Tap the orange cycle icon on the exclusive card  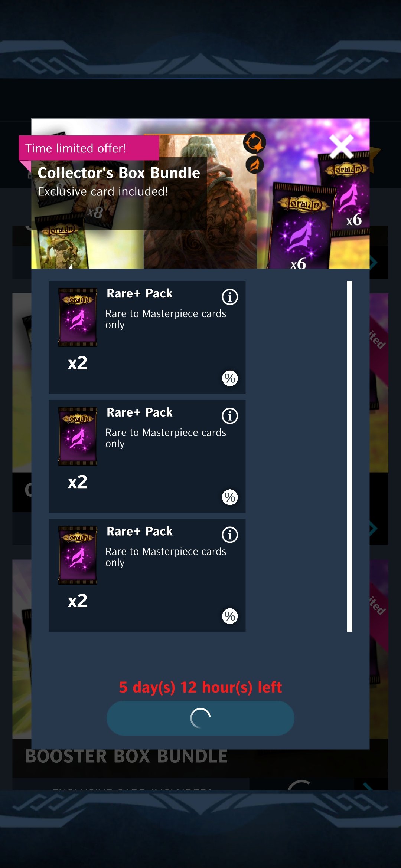(255, 142)
